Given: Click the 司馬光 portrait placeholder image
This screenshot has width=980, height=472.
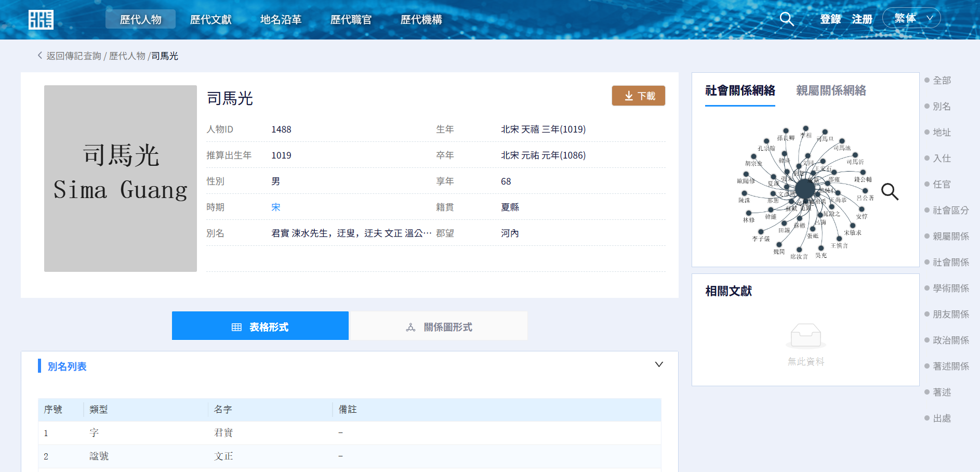Looking at the screenshot, I should (121, 178).
